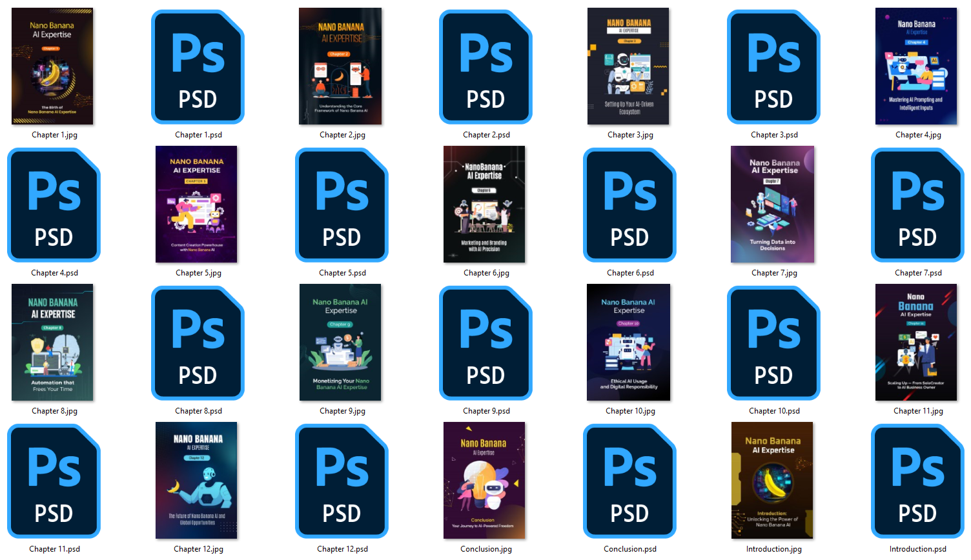Select the Conclusion.psd Photoshop icon
The image size is (971, 560).
click(x=629, y=481)
